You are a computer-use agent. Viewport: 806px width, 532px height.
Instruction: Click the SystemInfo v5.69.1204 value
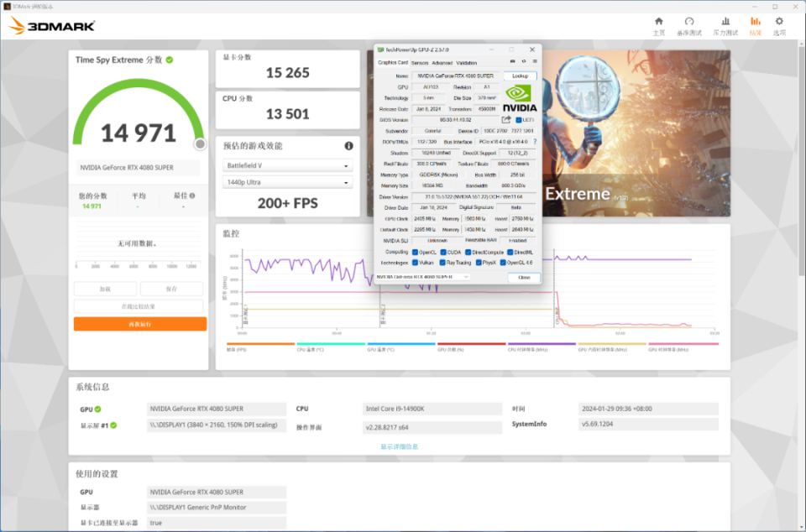coord(648,424)
